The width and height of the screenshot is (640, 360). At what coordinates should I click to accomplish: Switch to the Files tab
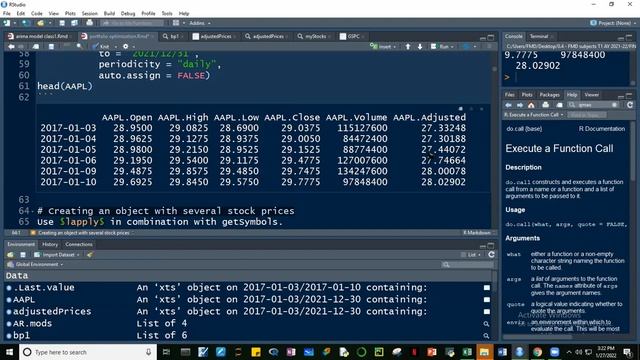pos(509,95)
